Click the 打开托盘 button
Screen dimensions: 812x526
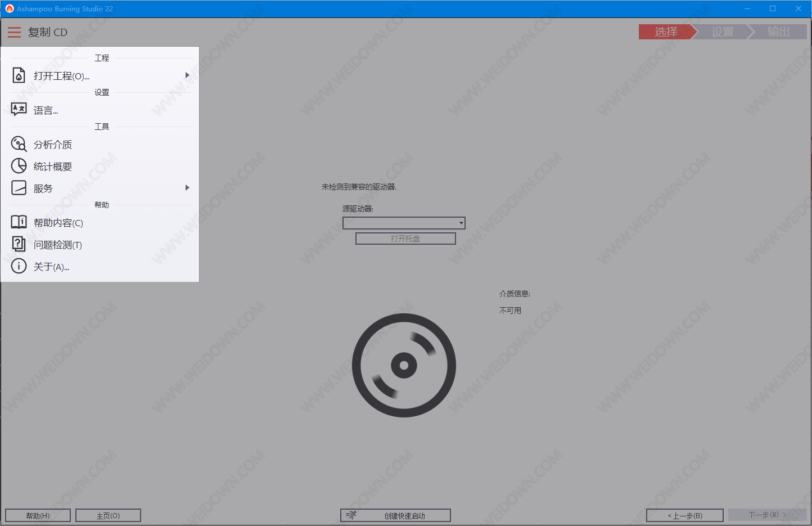tap(405, 239)
